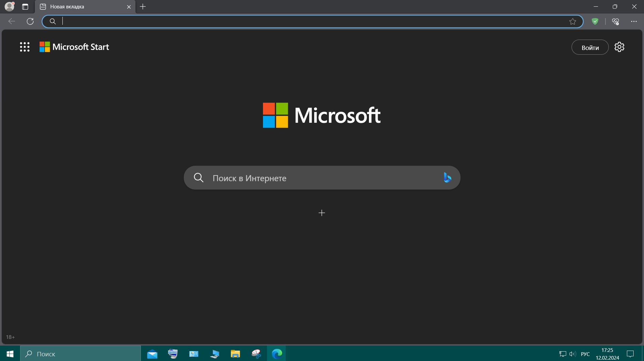Open the green shield extension

[595, 21]
